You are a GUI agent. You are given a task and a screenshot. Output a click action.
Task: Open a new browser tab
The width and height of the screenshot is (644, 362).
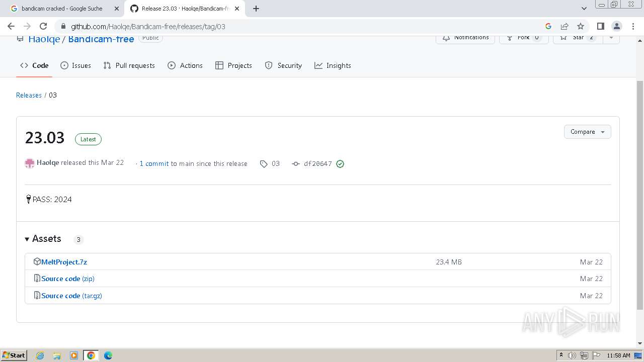pyautogui.click(x=256, y=9)
